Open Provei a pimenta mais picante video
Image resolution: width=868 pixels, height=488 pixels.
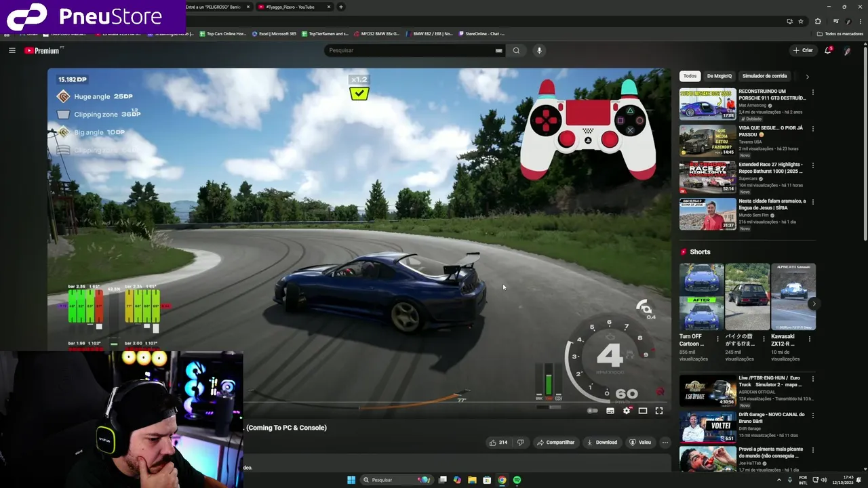coord(707,459)
